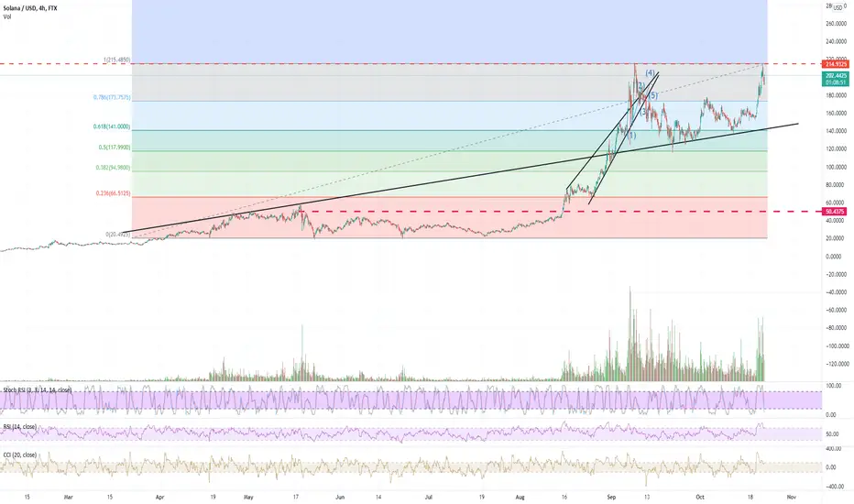Click the RSI (14, close) indicator legend
Screen dimensions: 854x504
tap(20, 427)
